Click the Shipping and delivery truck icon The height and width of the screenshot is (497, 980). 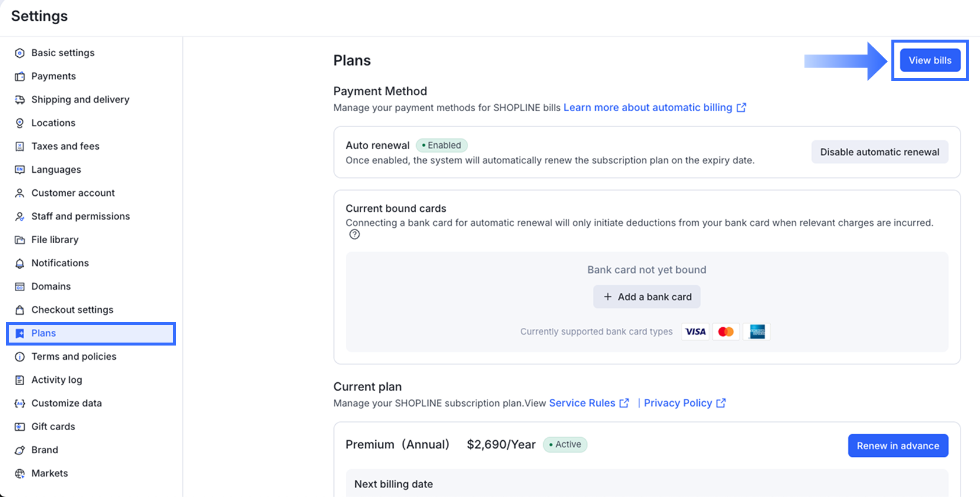click(x=20, y=100)
